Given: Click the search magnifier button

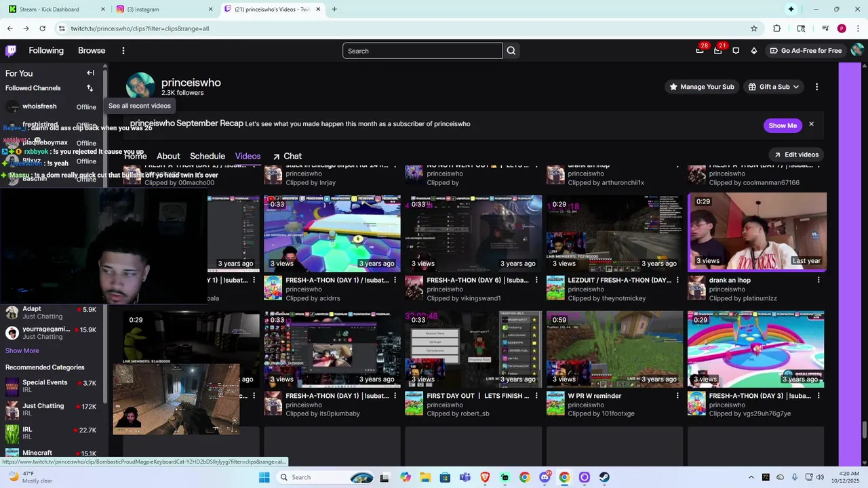Looking at the screenshot, I should pos(511,51).
